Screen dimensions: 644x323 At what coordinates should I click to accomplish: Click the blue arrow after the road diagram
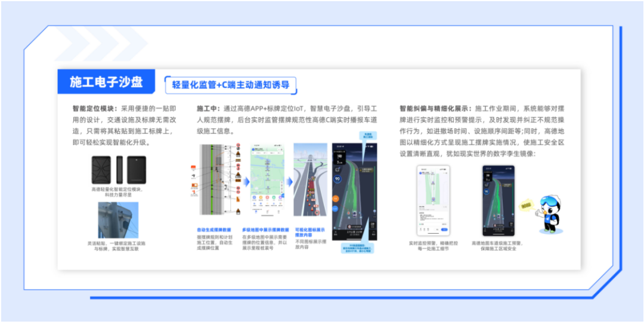[x=244, y=181]
